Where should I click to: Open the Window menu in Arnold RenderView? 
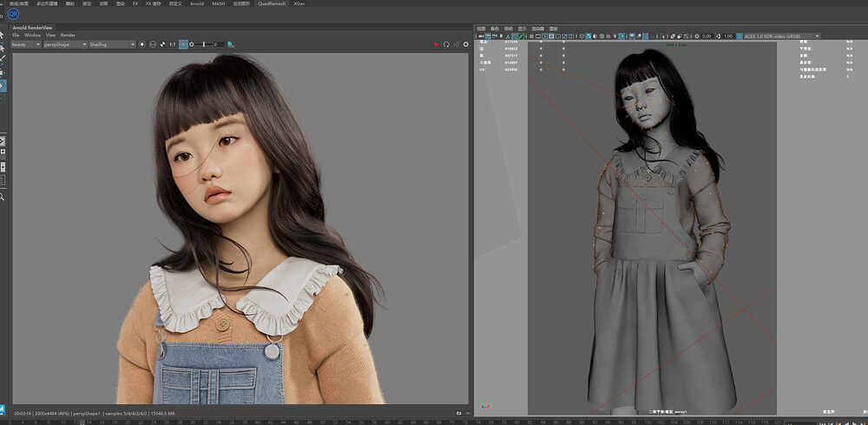(x=32, y=35)
